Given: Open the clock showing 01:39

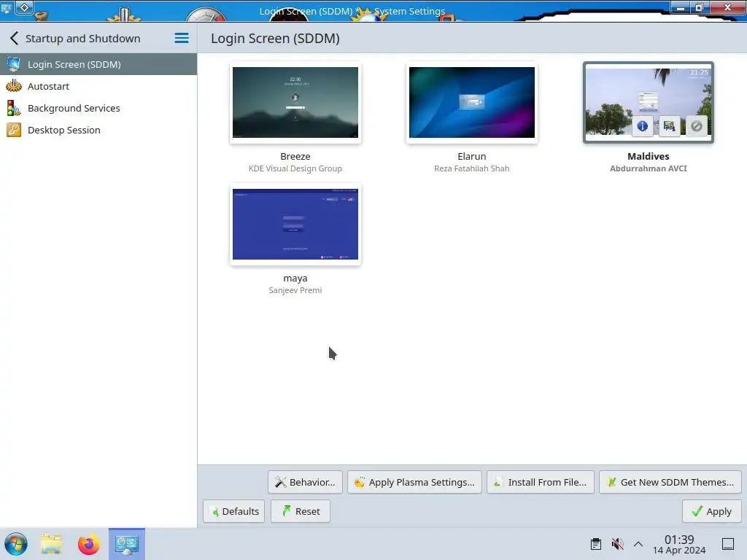Looking at the screenshot, I should pyautogui.click(x=679, y=544).
